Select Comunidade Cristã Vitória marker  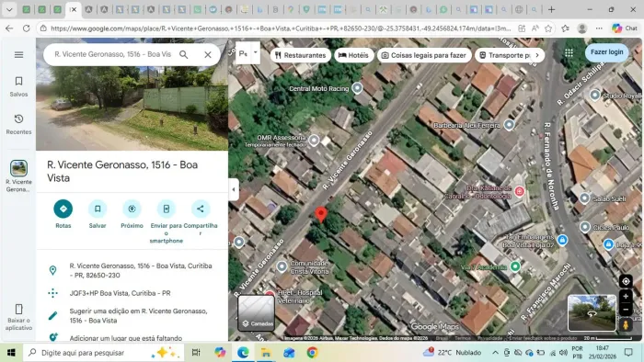[282, 266]
